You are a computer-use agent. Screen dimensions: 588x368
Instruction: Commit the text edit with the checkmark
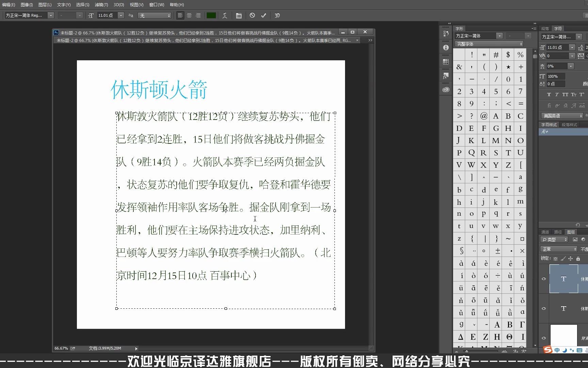[x=263, y=15]
